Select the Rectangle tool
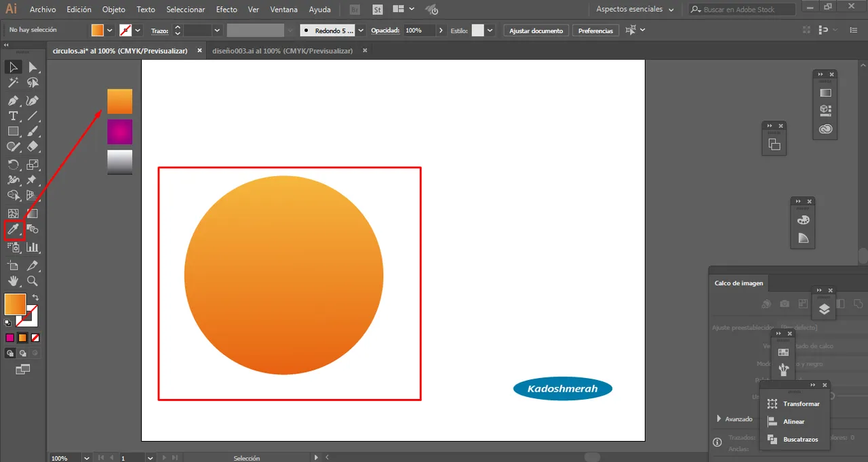The width and height of the screenshot is (868, 462). [x=13, y=131]
